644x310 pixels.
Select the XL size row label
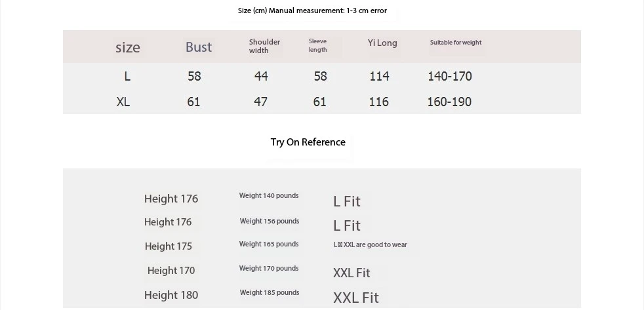[123, 102]
